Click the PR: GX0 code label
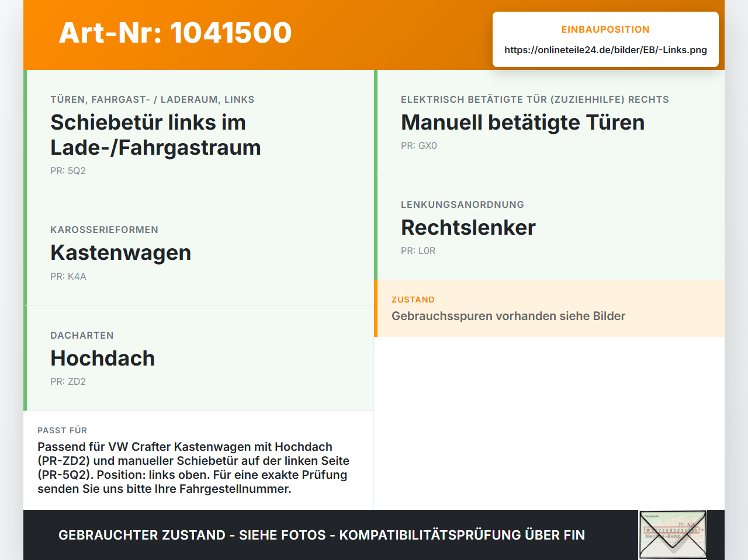The height and width of the screenshot is (560, 748). (x=419, y=145)
